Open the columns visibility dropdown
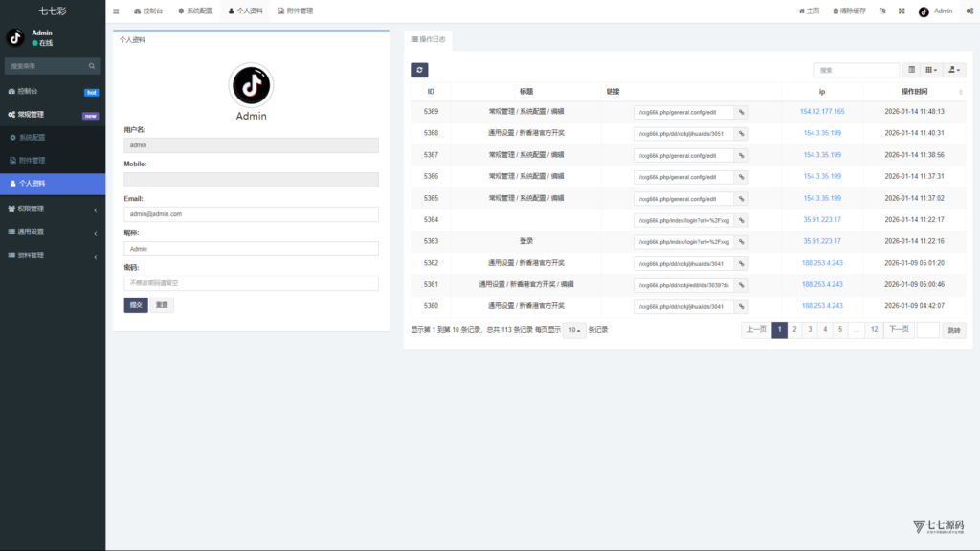 point(931,70)
